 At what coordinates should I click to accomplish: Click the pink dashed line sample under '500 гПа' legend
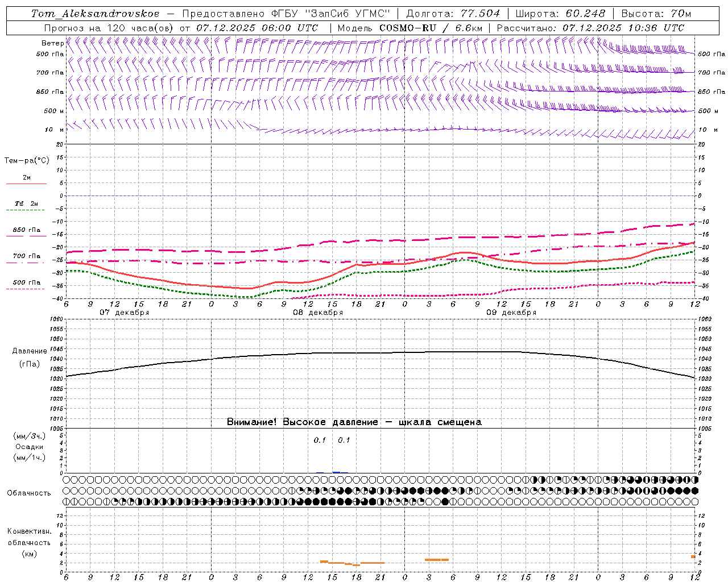pyautogui.click(x=25, y=289)
